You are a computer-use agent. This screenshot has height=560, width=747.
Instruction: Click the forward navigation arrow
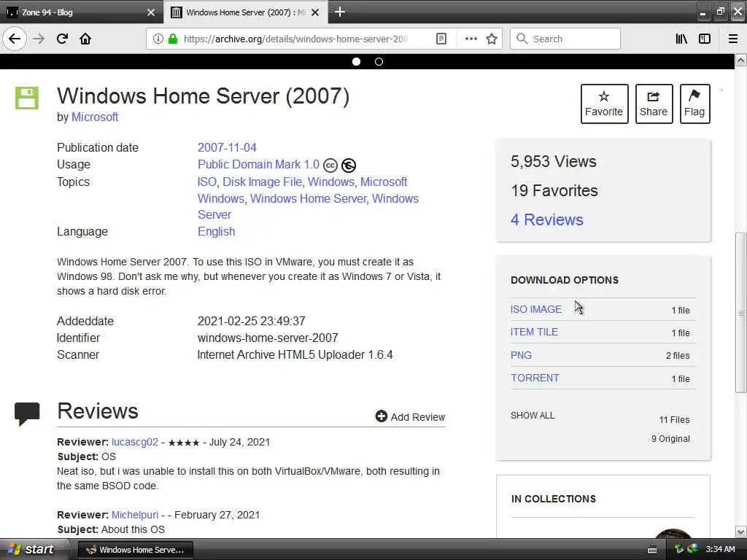pyautogui.click(x=39, y=39)
